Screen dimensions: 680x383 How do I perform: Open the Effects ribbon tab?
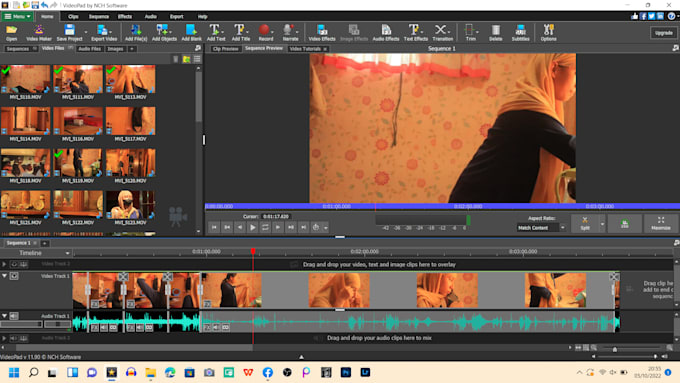124,16
